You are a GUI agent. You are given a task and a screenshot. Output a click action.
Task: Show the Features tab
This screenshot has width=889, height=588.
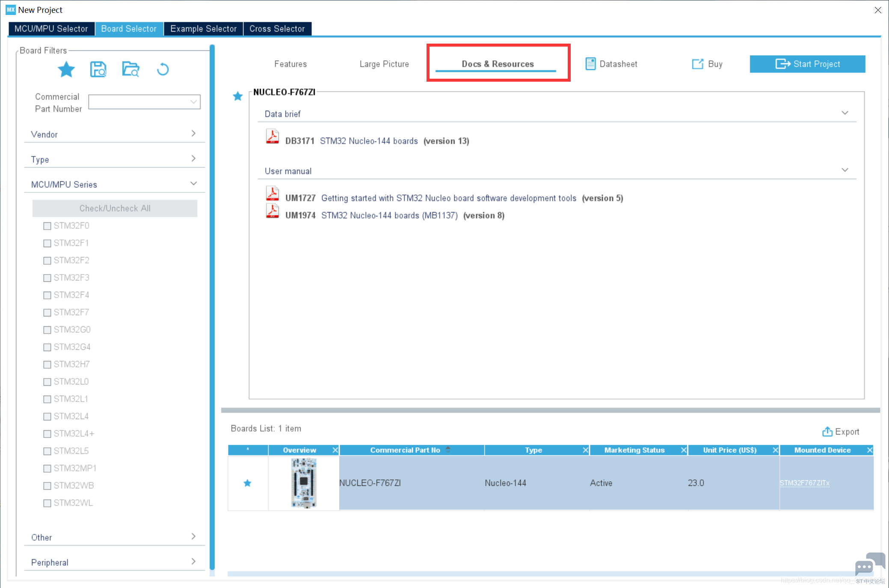coord(290,64)
